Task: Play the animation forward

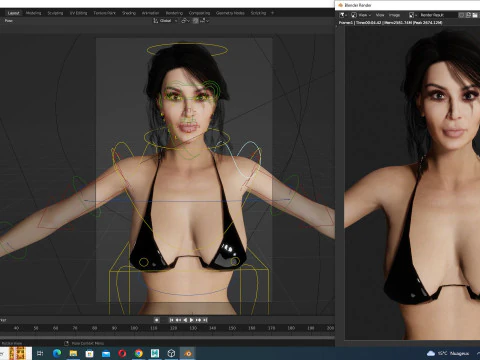Action: coord(191,320)
